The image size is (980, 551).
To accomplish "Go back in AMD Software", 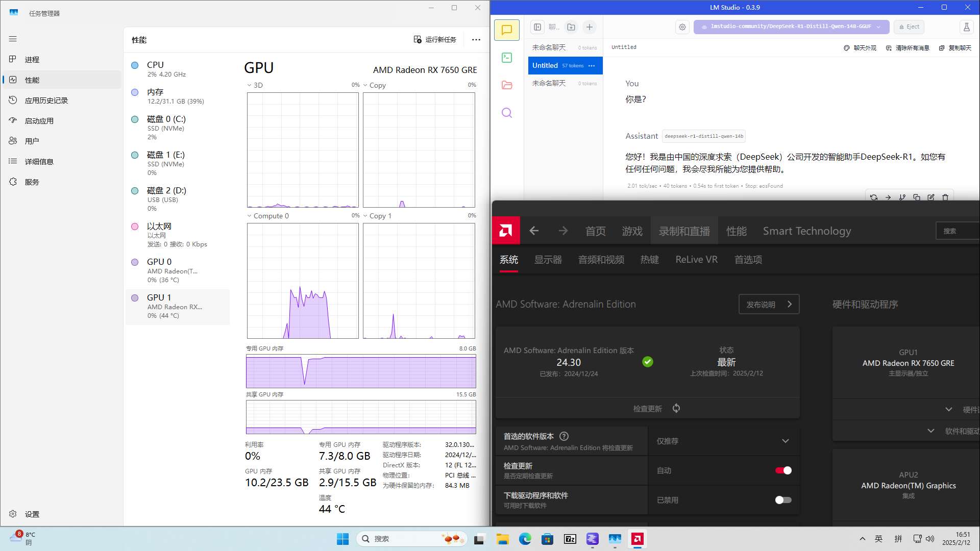I will tap(534, 231).
